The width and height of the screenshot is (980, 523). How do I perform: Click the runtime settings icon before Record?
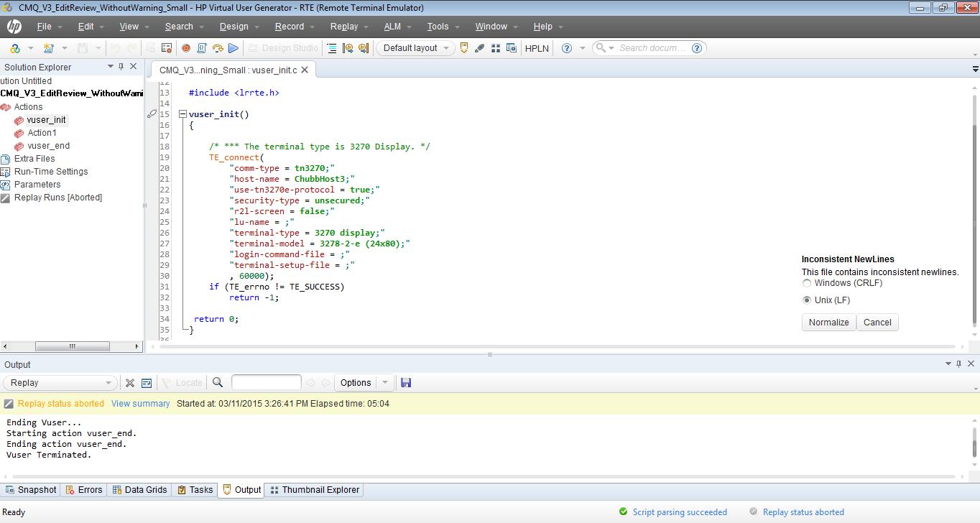point(167,48)
